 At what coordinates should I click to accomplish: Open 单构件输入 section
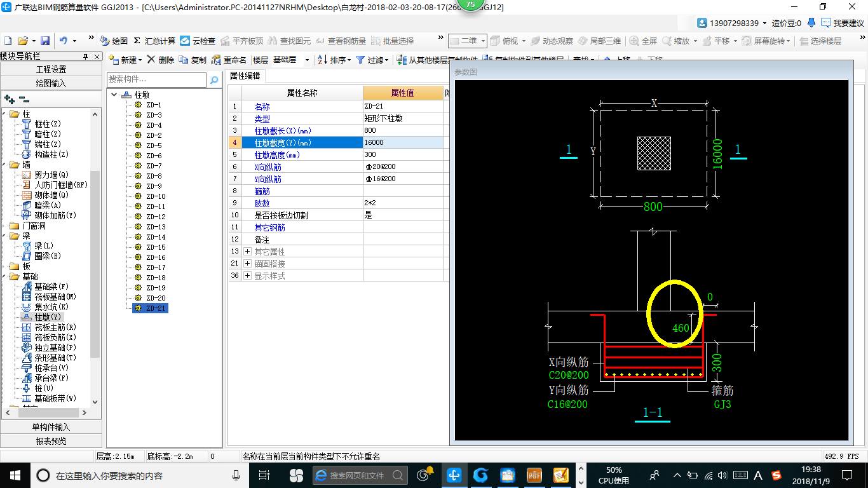pyautogui.click(x=51, y=427)
